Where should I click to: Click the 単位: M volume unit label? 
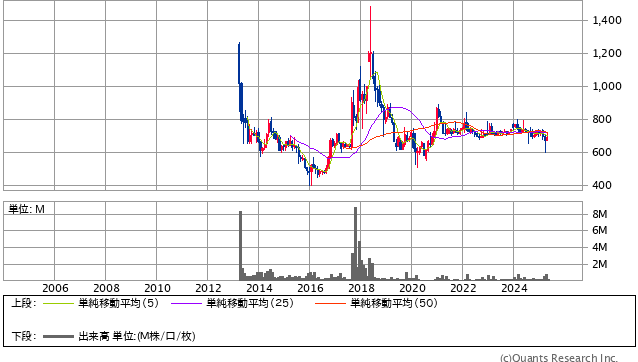tap(26, 209)
